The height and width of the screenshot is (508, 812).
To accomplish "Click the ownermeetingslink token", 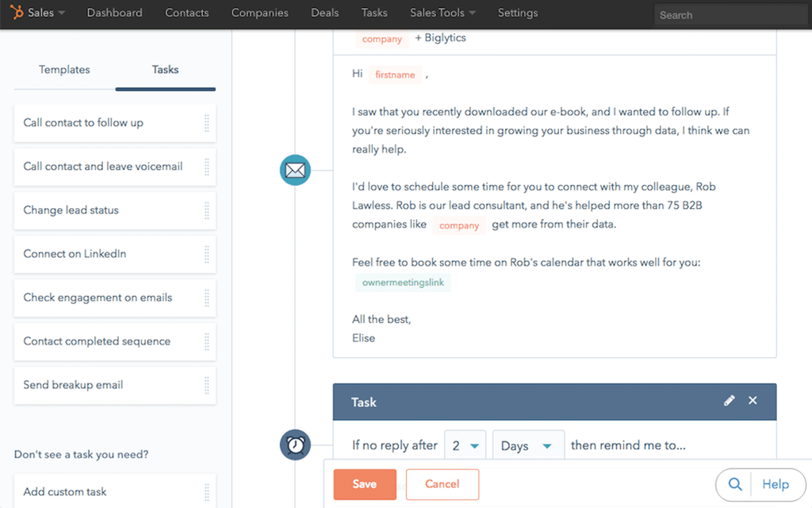I will [x=403, y=283].
